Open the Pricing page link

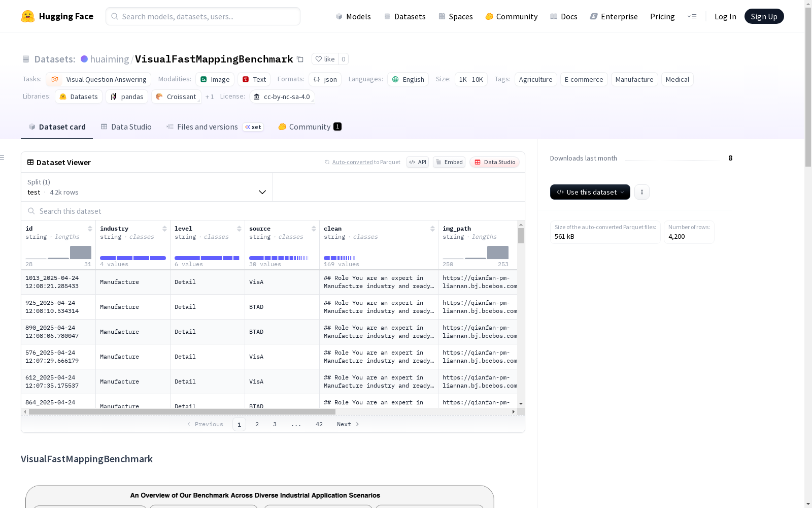click(662, 16)
